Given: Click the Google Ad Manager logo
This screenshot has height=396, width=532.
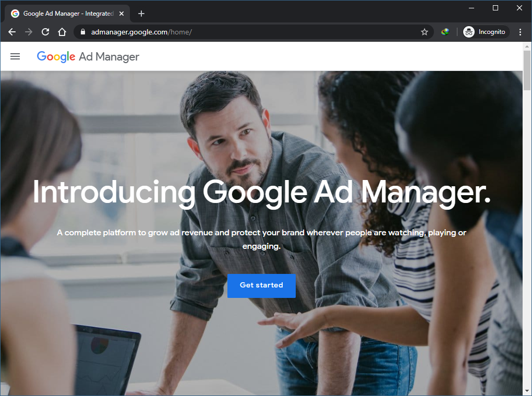Looking at the screenshot, I should pos(88,57).
